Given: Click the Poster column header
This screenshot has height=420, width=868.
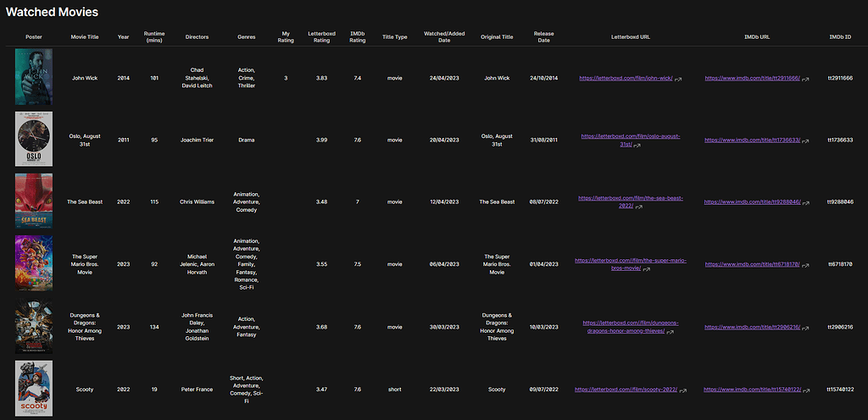Looking at the screenshot, I should (34, 37).
